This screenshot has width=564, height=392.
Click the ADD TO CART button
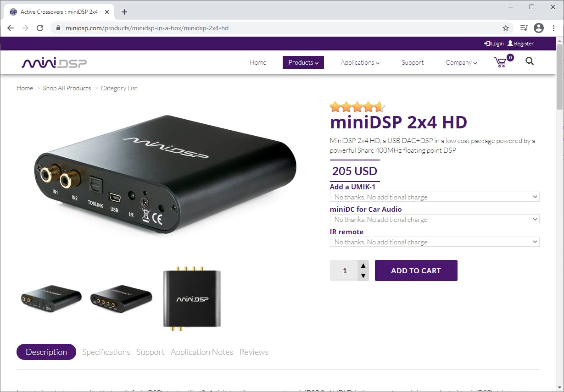tap(416, 271)
